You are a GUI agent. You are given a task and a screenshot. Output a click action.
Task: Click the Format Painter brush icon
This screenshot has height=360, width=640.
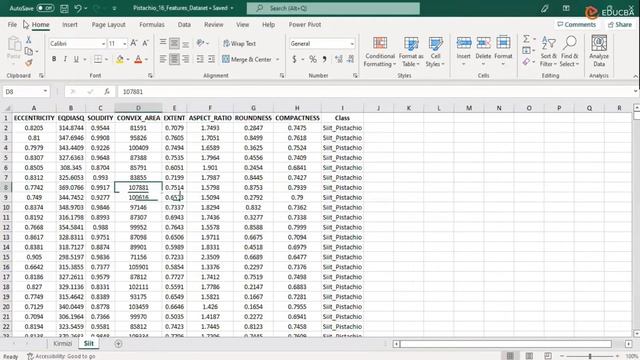point(29,63)
